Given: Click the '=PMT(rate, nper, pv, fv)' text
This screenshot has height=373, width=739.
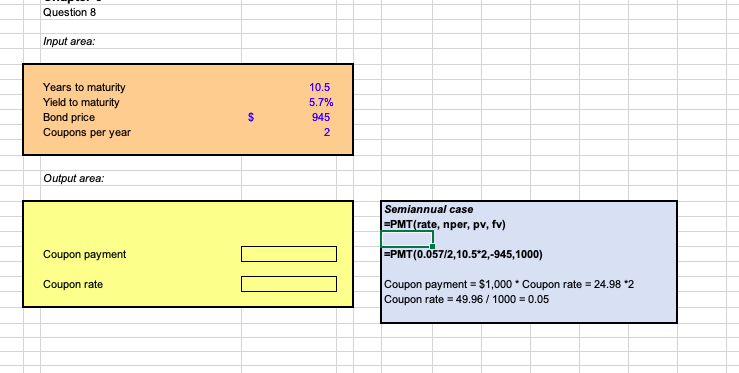Looking at the screenshot, I should pos(444,224).
